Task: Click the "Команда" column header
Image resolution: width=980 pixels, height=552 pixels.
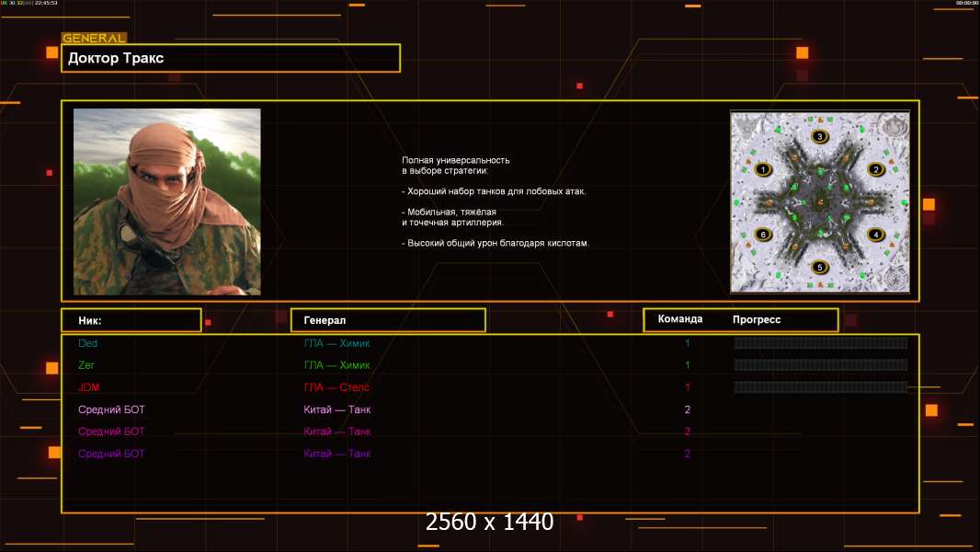Action: (680, 319)
